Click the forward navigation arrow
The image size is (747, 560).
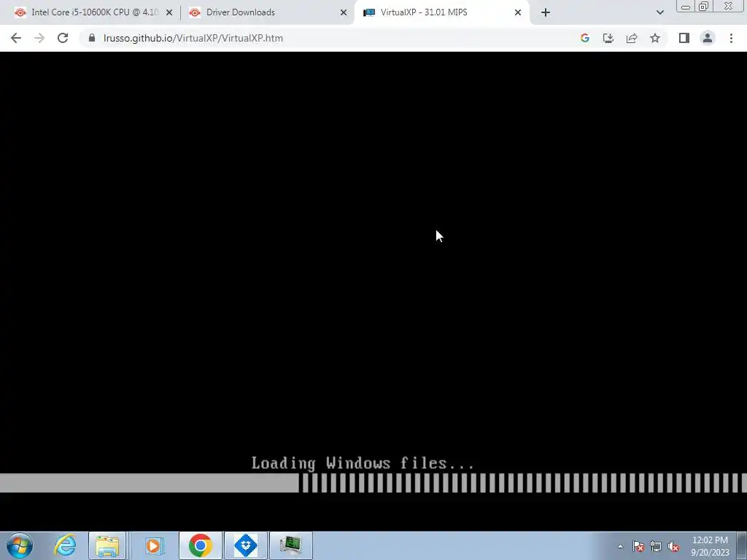point(39,38)
